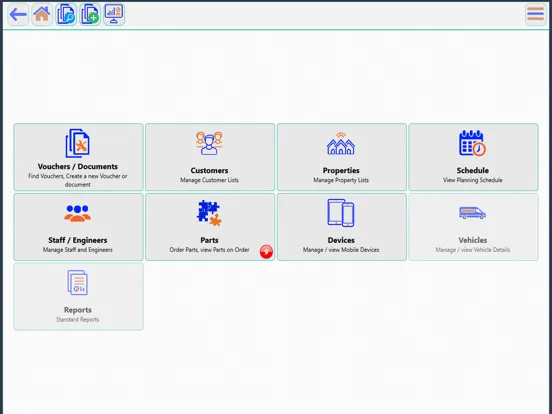The image size is (552, 414).
Task: Open the Vouchers / Documents tile
Action: pyautogui.click(x=78, y=157)
